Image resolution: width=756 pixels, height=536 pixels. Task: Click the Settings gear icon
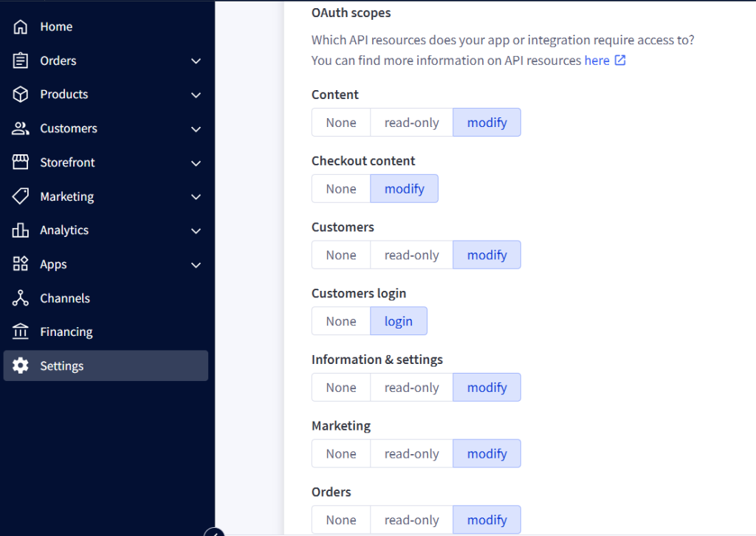click(x=21, y=366)
